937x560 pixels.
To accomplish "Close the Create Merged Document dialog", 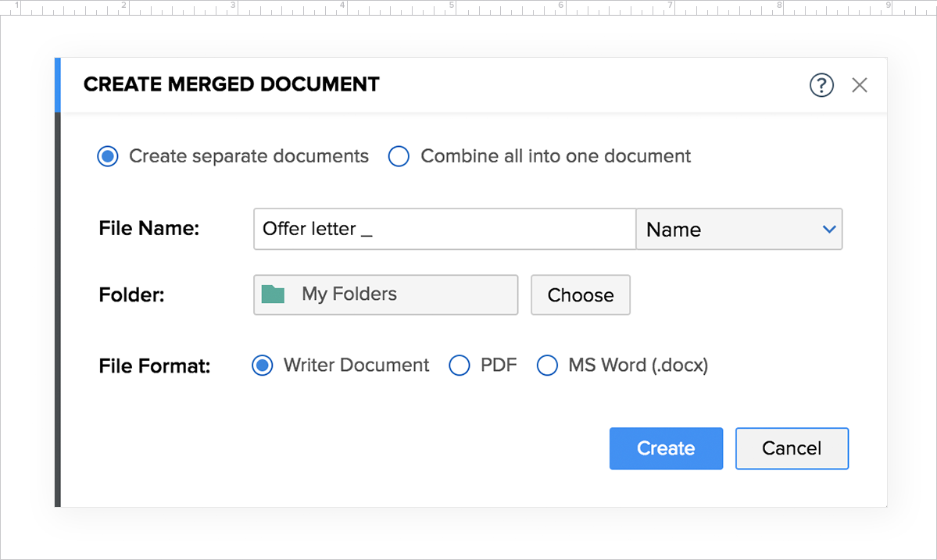I will (860, 85).
